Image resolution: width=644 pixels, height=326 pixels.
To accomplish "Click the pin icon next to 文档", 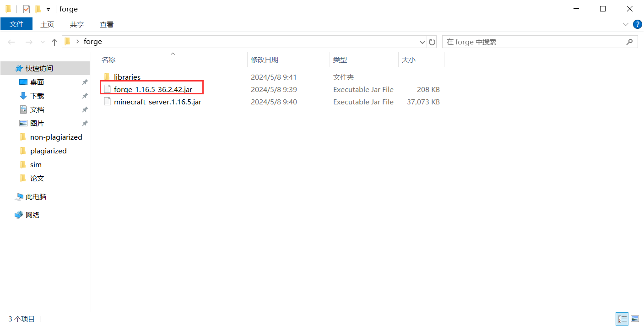I will [85, 109].
